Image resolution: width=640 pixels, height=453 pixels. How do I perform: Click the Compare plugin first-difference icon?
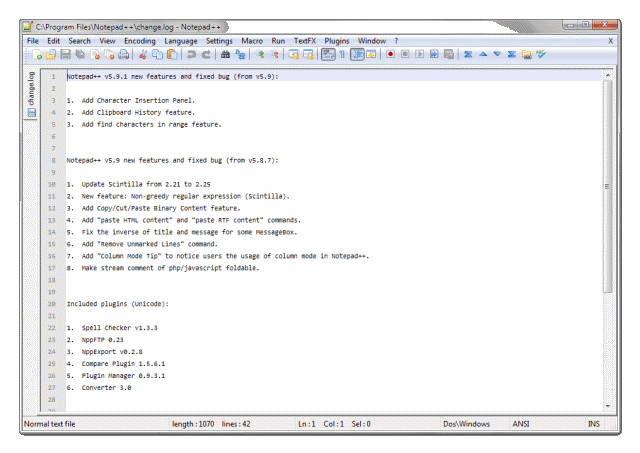pos(468,54)
